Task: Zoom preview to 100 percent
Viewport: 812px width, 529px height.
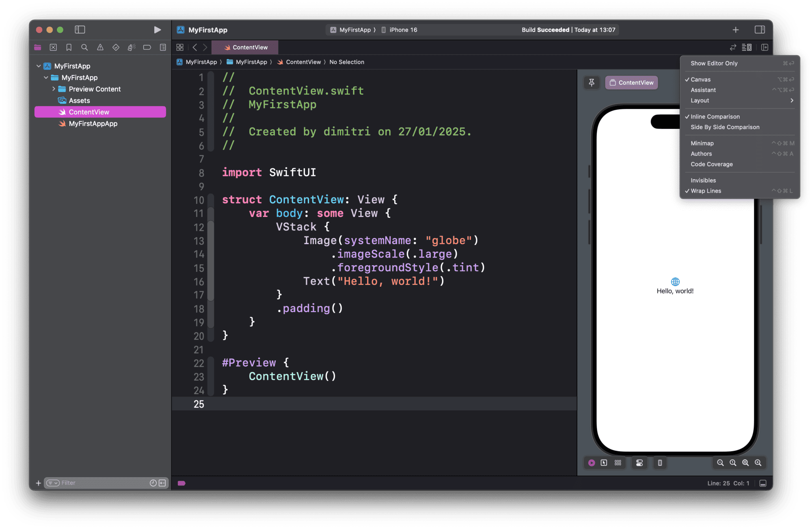Action: pyautogui.click(x=733, y=463)
